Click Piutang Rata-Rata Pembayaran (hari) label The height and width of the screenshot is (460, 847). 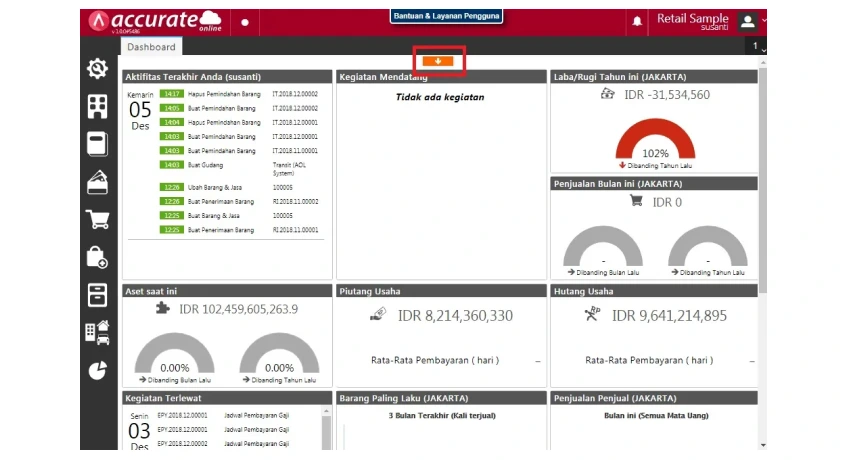click(x=435, y=360)
